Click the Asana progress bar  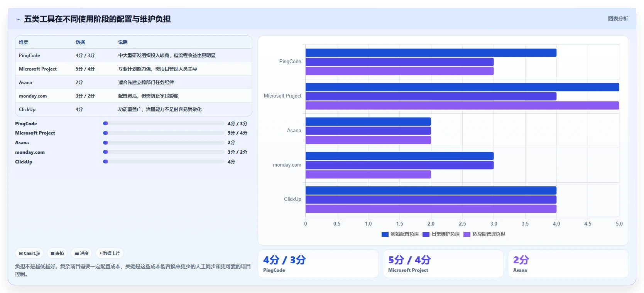pos(164,143)
